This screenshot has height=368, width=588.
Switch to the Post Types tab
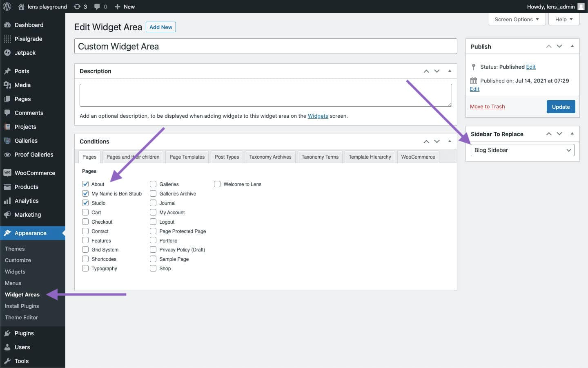pyautogui.click(x=227, y=157)
